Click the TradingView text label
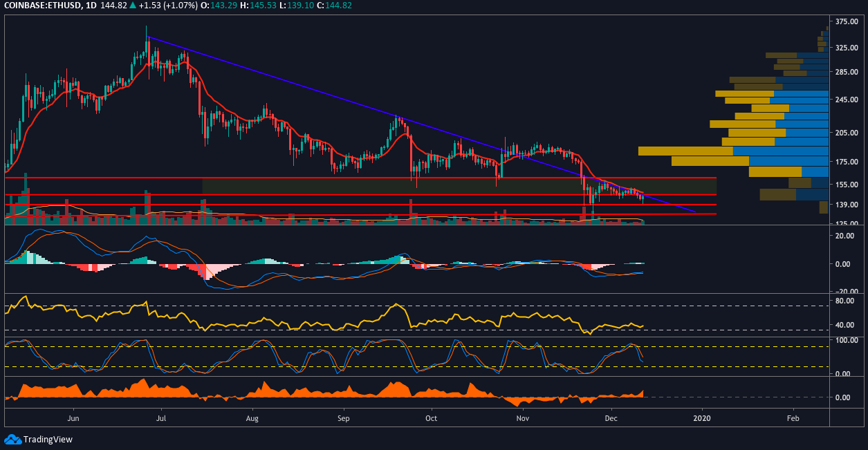The height and width of the screenshot is (450, 868). pyautogui.click(x=48, y=440)
